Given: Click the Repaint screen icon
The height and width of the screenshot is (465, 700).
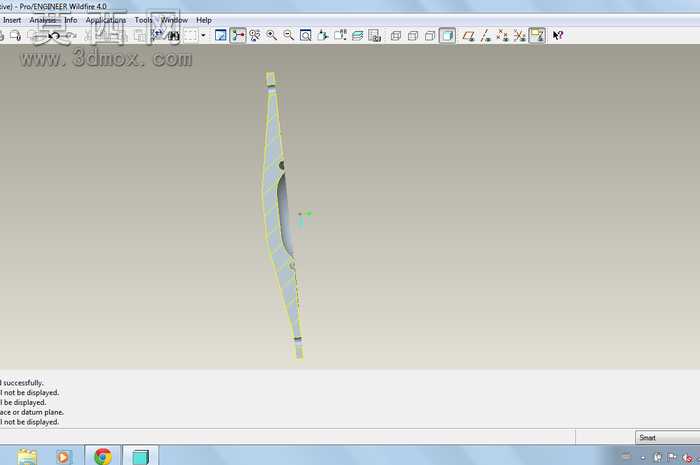Looking at the screenshot, I should 221,36.
